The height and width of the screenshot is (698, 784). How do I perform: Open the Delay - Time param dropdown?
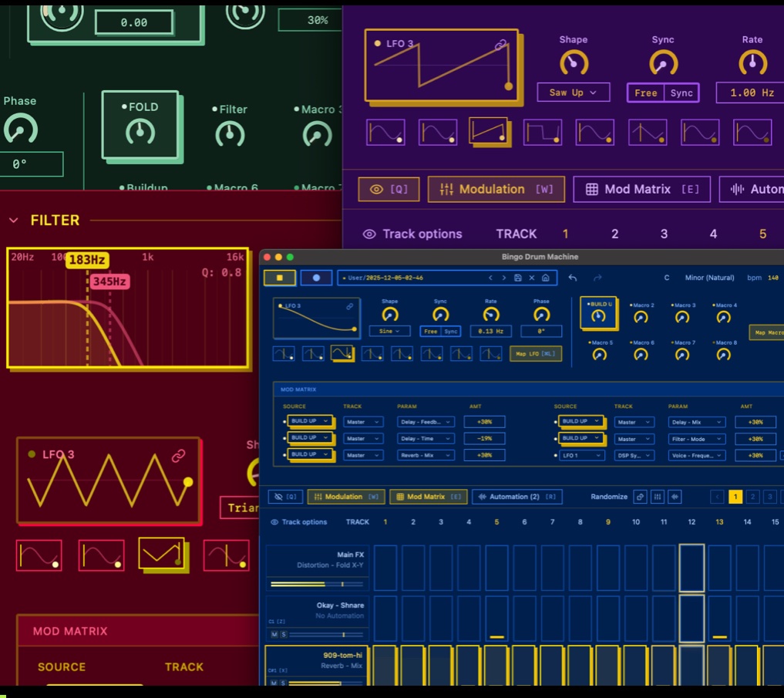[426, 438]
